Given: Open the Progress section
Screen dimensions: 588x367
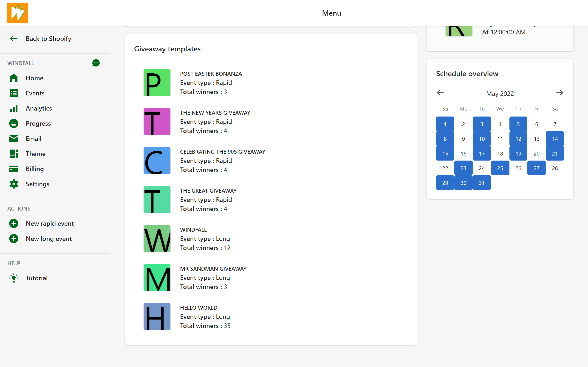Looking at the screenshot, I should point(39,123).
